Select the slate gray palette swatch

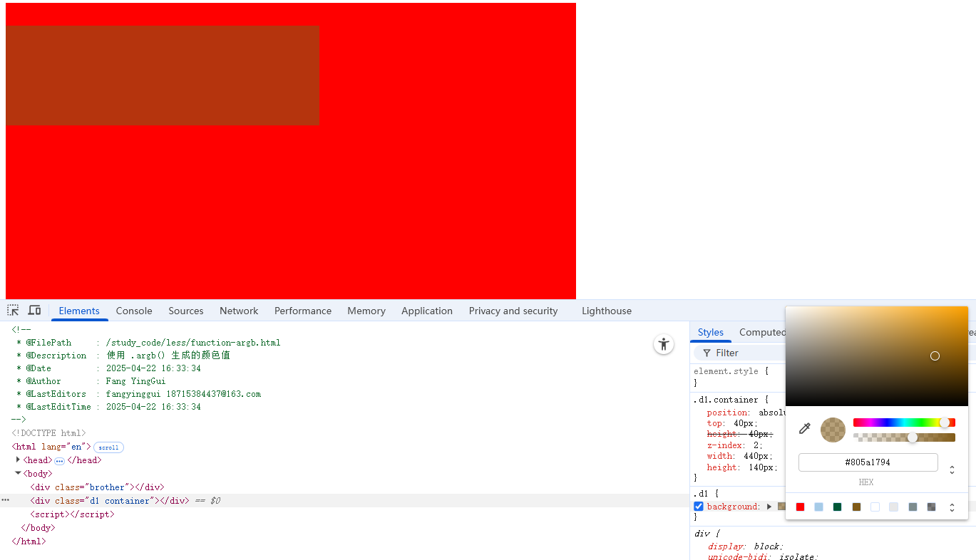tap(913, 507)
